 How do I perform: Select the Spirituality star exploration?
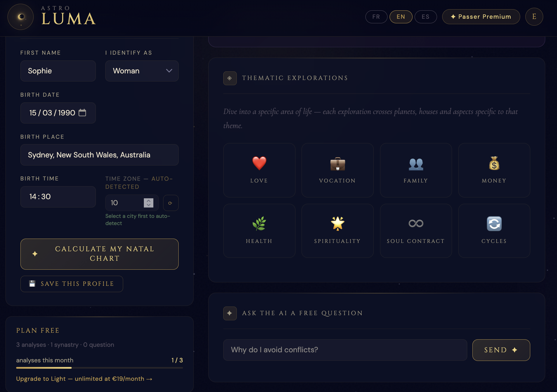(337, 231)
